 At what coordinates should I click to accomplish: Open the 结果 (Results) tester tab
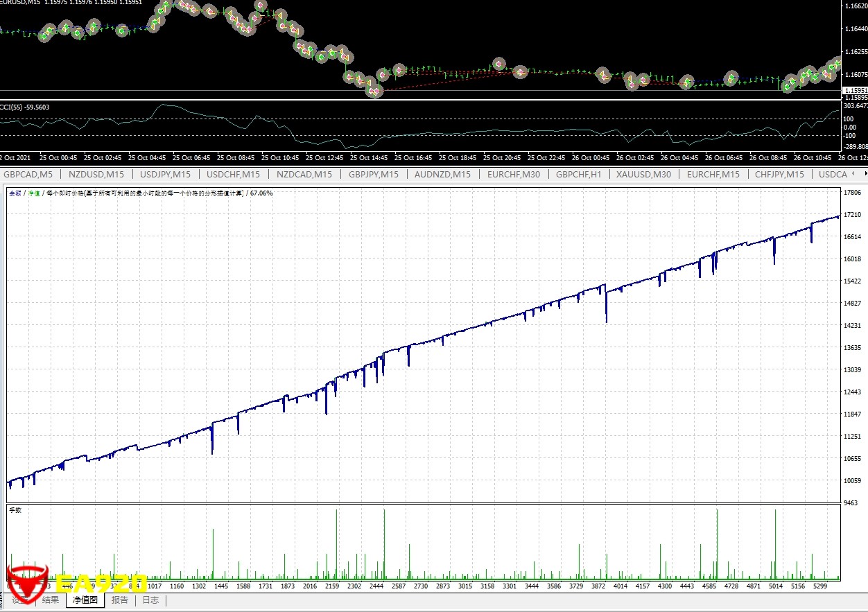coord(51,600)
